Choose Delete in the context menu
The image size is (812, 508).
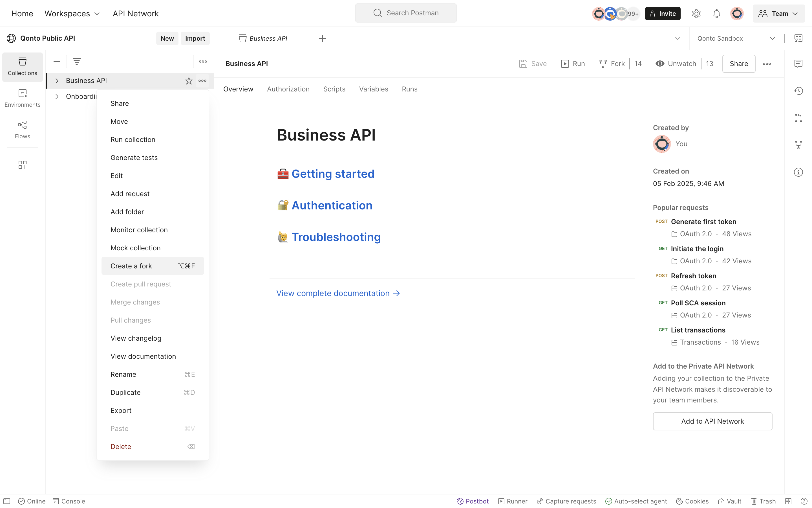[153, 446]
